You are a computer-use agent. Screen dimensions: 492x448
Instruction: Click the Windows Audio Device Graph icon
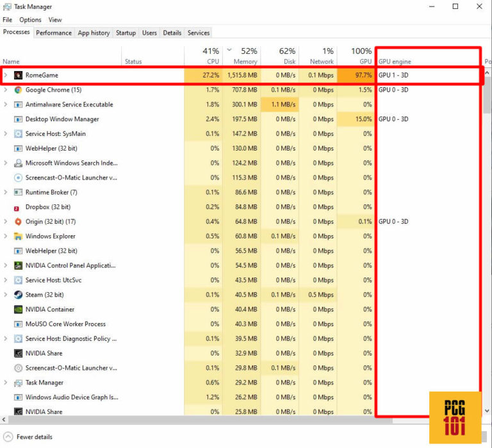pos(18,397)
